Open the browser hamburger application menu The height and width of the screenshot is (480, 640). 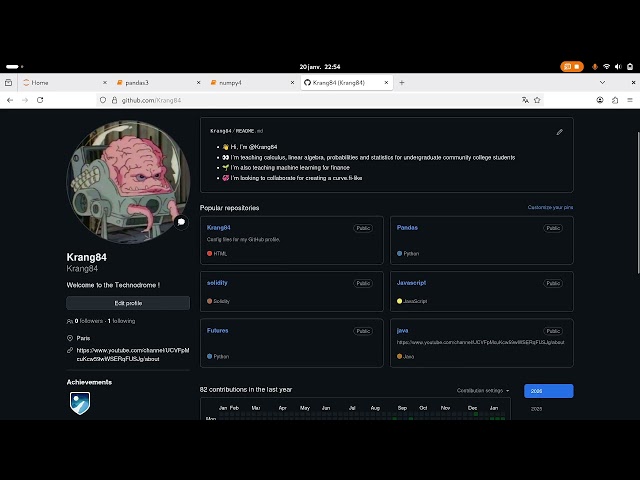pyautogui.click(x=630, y=100)
